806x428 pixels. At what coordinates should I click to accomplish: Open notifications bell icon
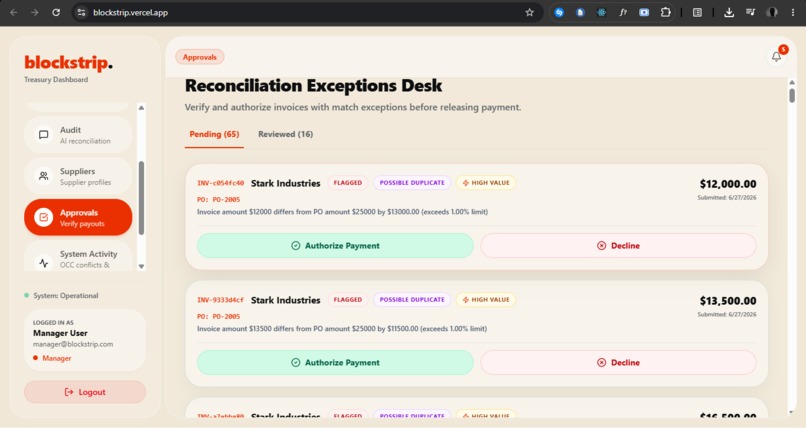point(776,57)
